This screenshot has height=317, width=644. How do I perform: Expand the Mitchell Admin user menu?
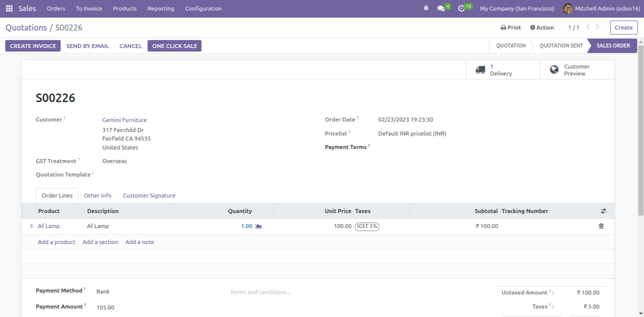pyautogui.click(x=602, y=8)
